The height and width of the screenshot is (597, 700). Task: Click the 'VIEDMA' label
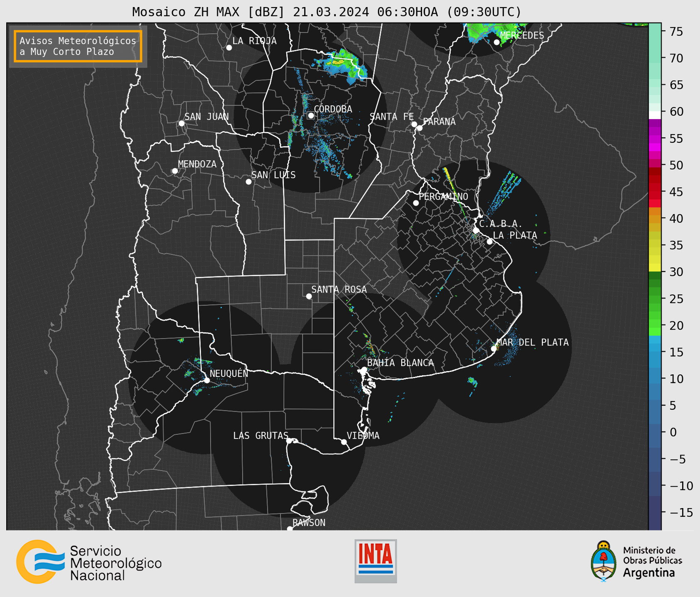point(363,436)
